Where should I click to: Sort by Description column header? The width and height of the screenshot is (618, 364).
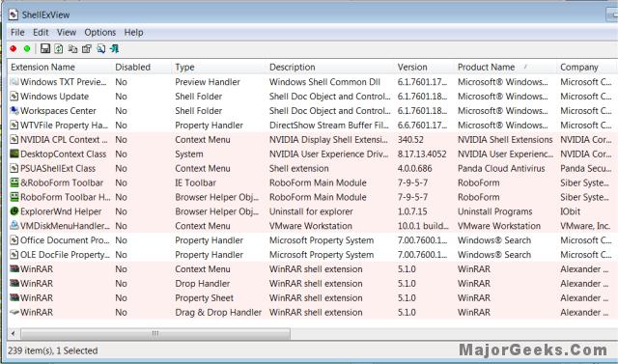click(x=330, y=67)
